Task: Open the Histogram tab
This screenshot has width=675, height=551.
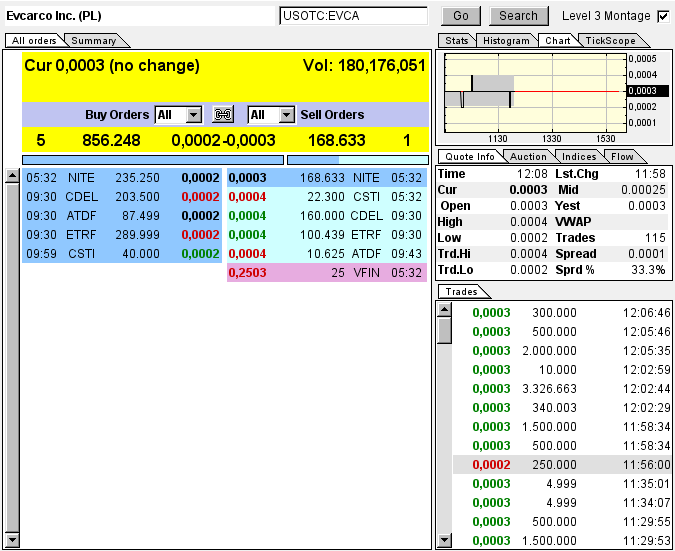Action: 506,40
